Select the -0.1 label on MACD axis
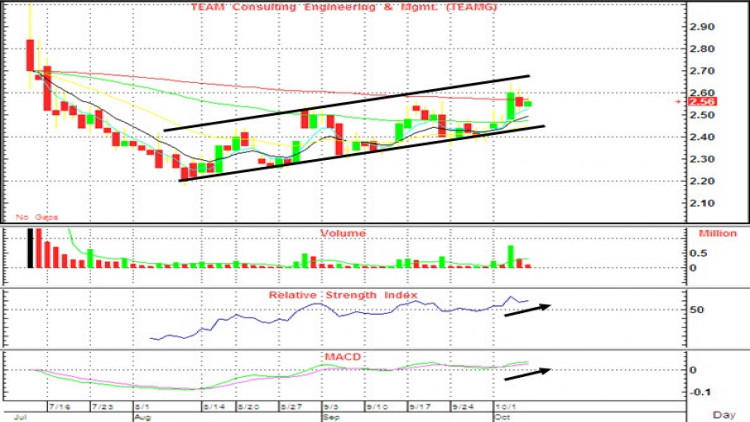 [x=700, y=392]
